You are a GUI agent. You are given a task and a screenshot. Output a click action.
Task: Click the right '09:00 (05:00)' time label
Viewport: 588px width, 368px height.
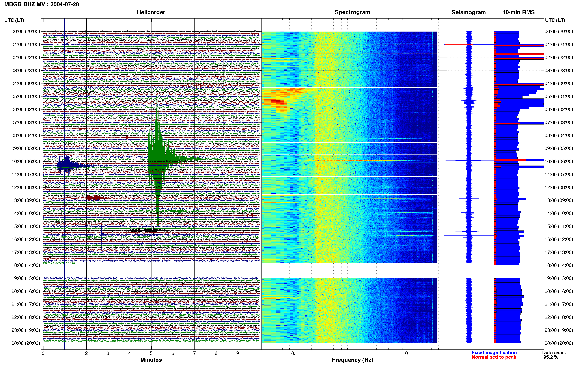point(559,148)
